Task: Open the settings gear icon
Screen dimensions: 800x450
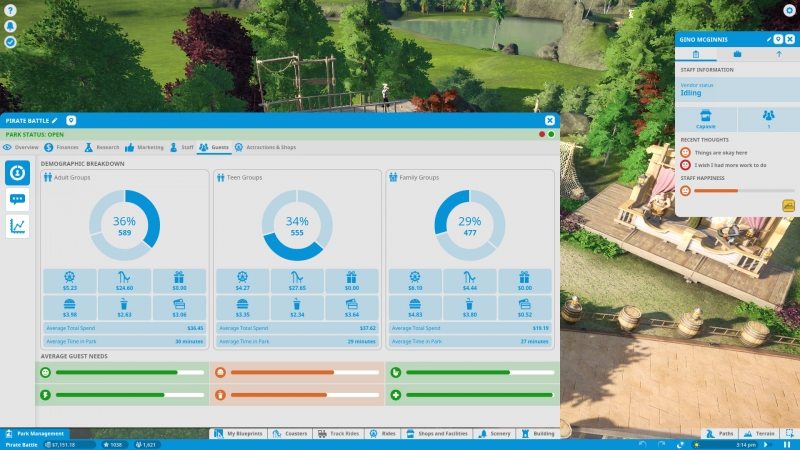Action: 789,11
